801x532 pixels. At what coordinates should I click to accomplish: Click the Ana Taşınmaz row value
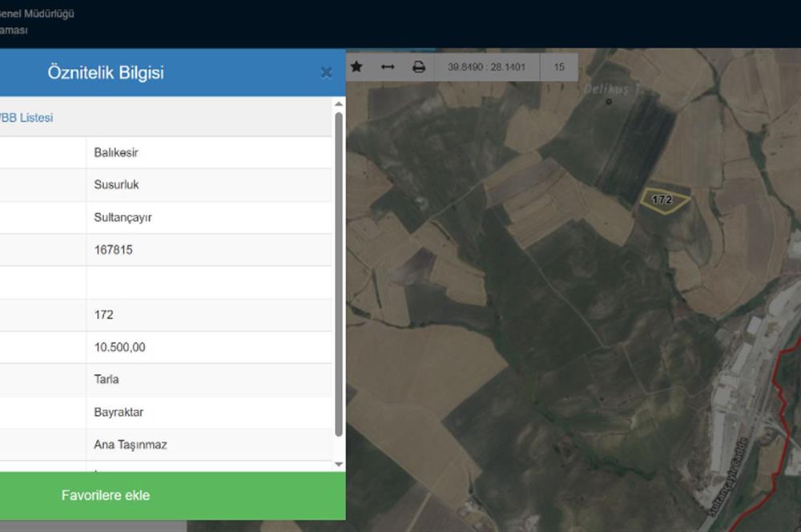tap(130, 445)
